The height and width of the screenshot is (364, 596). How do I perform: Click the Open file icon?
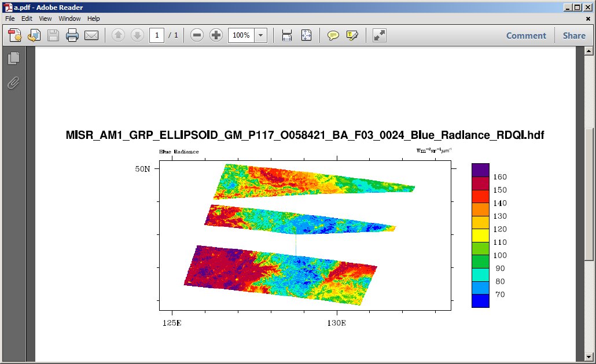(34, 35)
